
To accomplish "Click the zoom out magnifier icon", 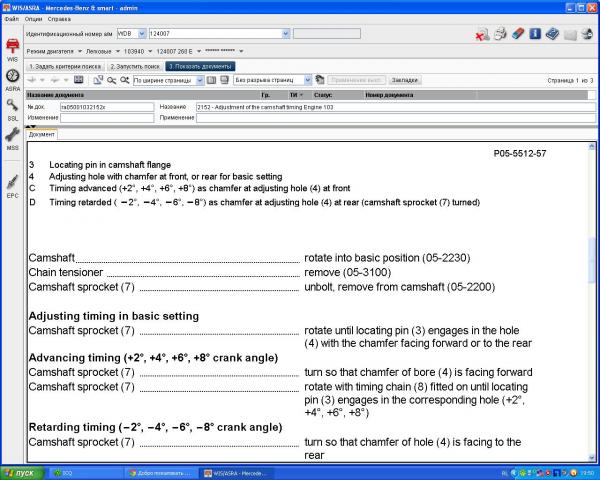I will [111, 80].
